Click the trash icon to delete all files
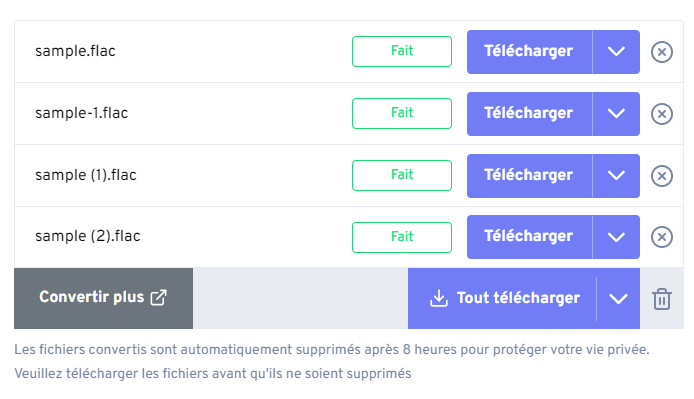694x399 pixels. pyautogui.click(x=662, y=299)
